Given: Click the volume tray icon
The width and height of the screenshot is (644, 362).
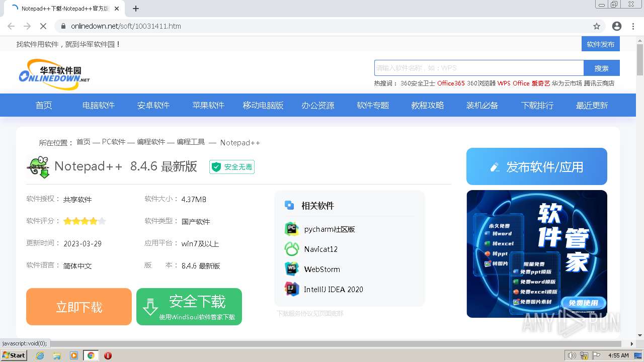Looking at the screenshot, I should point(572,355).
